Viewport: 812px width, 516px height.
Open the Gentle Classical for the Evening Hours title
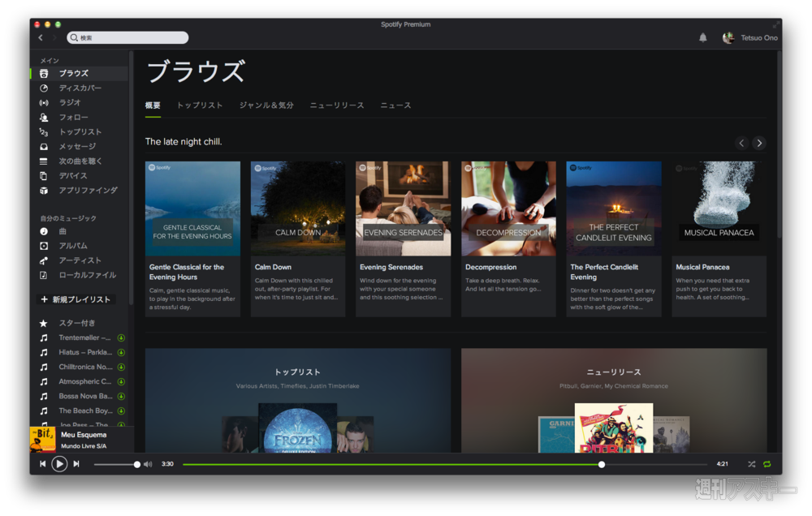point(187,272)
